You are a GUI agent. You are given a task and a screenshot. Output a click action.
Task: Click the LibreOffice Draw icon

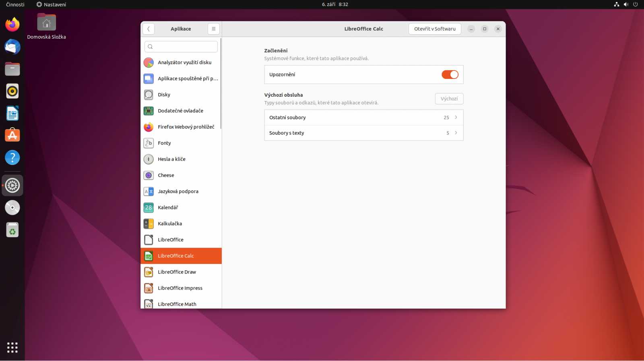(149, 272)
